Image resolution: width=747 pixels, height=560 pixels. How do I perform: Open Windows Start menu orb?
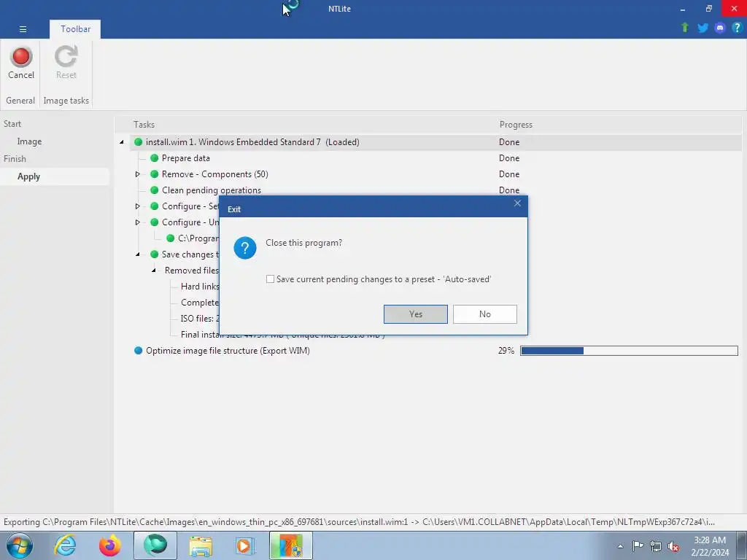19,545
